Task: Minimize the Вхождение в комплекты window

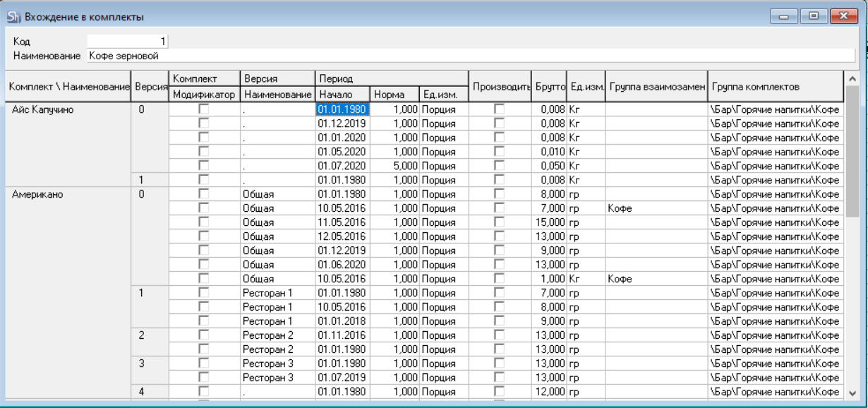Action: (x=784, y=16)
